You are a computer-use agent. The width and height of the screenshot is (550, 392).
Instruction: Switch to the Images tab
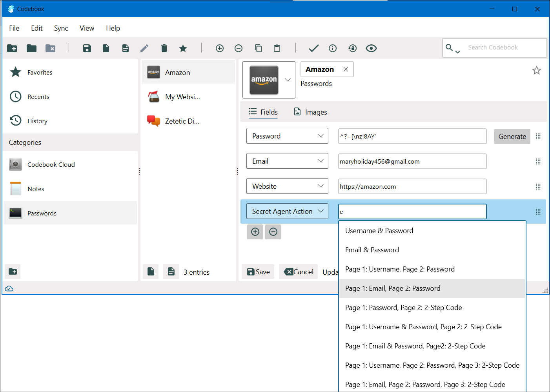click(310, 112)
